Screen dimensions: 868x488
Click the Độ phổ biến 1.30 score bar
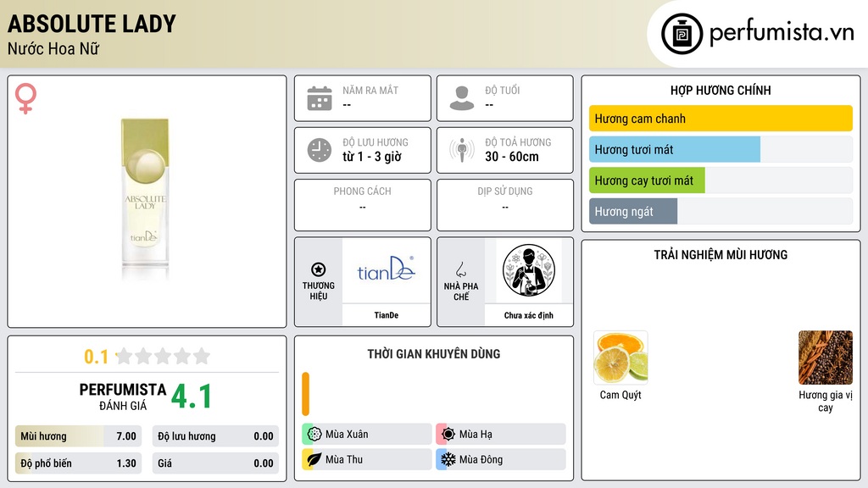coord(79,463)
